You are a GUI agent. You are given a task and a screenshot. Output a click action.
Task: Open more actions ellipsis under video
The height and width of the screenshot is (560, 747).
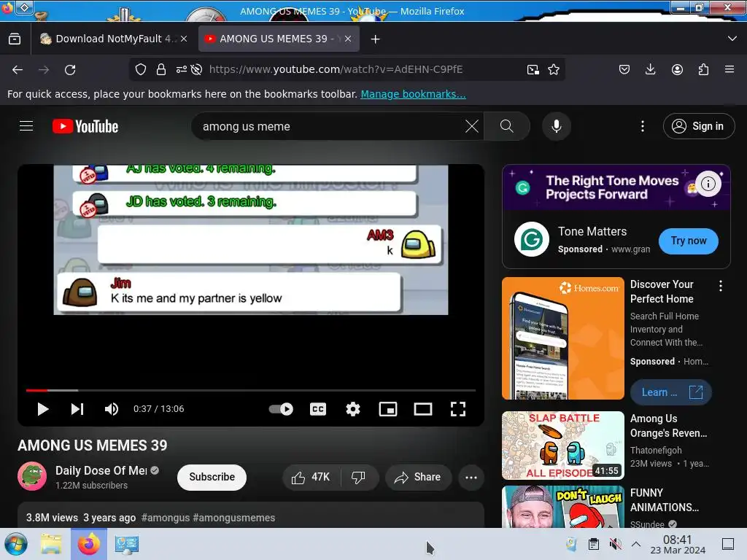(471, 477)
